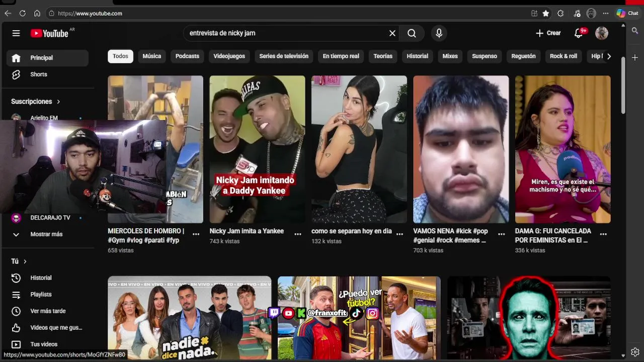Start voice search with the microphone
The height and width of the screenshot is (362, 644).
(439, 33)
